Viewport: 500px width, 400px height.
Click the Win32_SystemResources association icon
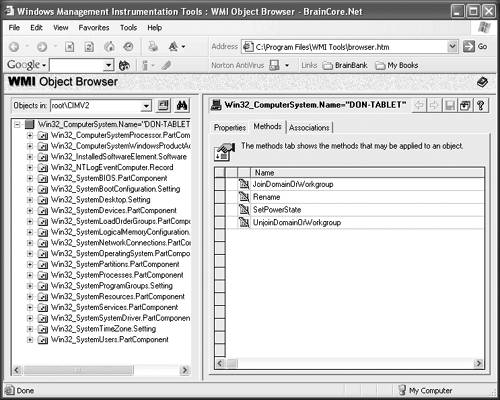coord(43,297)
